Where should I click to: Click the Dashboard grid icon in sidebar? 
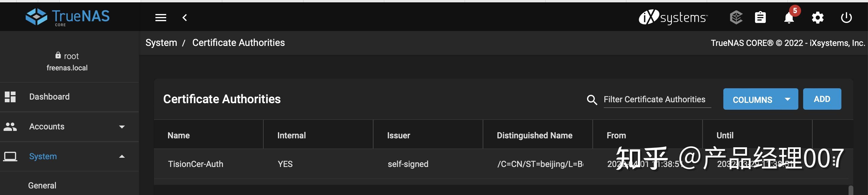(x=10, y=97)
